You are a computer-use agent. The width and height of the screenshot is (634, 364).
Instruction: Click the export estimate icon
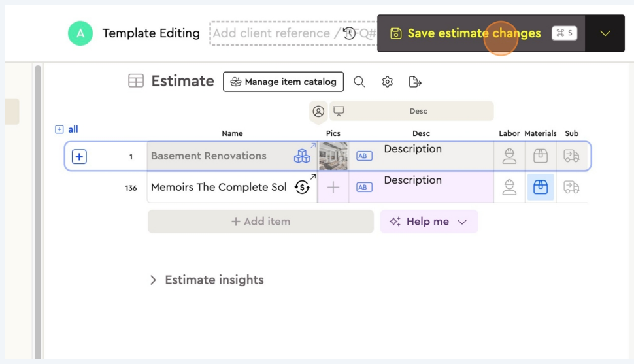[x=415, y=82]
